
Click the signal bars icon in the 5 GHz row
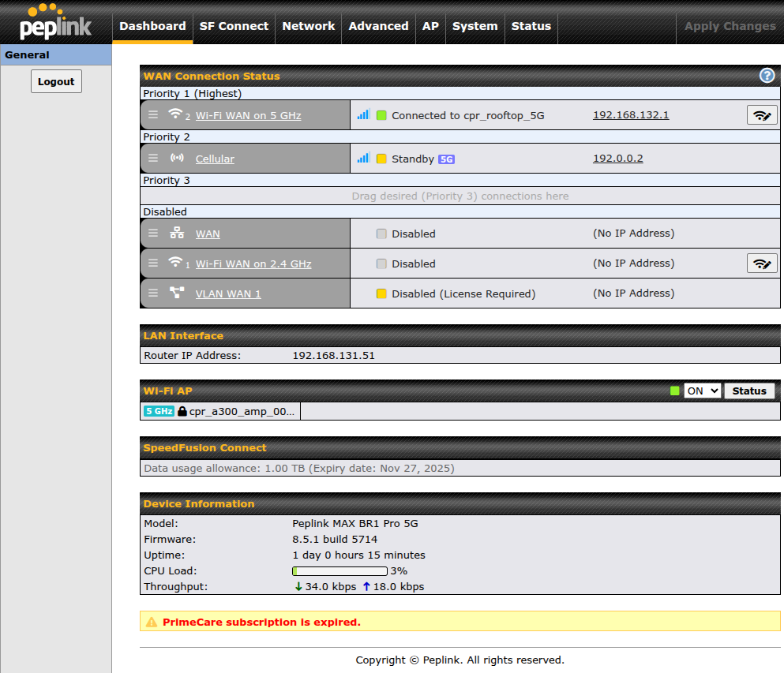363,115
